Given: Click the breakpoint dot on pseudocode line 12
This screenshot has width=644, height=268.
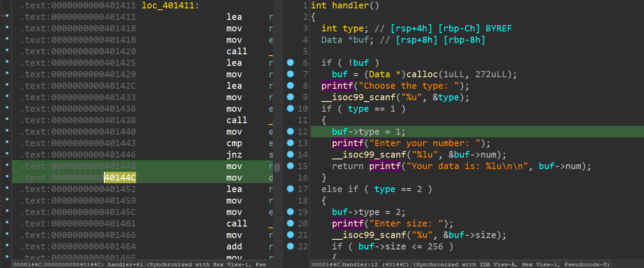Looking at the screenshot, I should click(x=290, y=132).
